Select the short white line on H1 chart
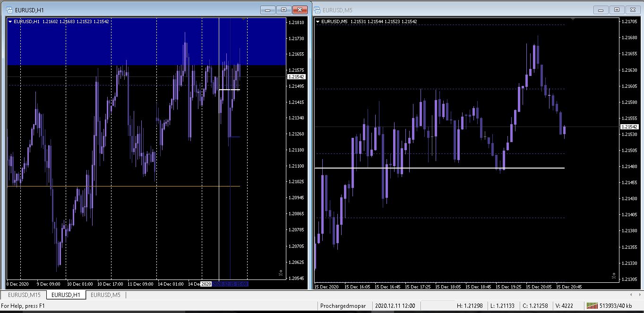Image resolution: width=644 pixels, height=313 pixels. [230, 90]
